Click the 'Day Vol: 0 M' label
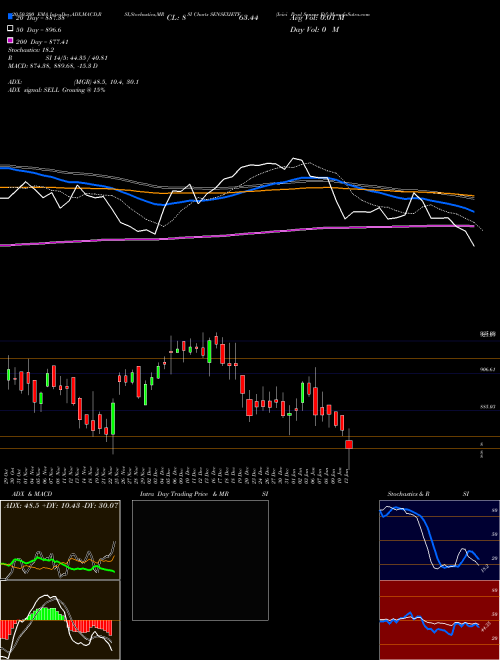This screenshot has width=500, height=660. [x=314, y=29]
